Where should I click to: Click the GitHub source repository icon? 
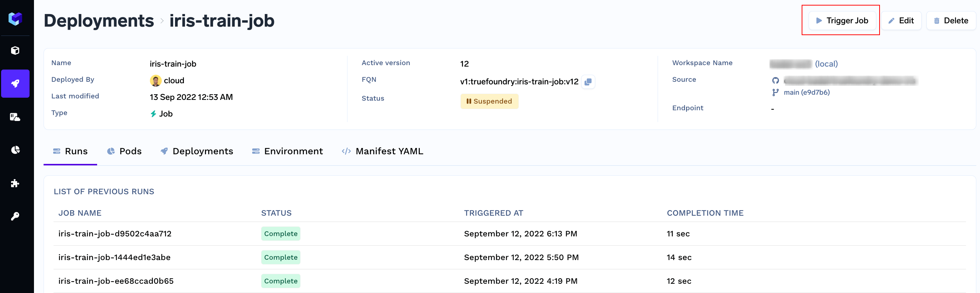pos(775,80)
